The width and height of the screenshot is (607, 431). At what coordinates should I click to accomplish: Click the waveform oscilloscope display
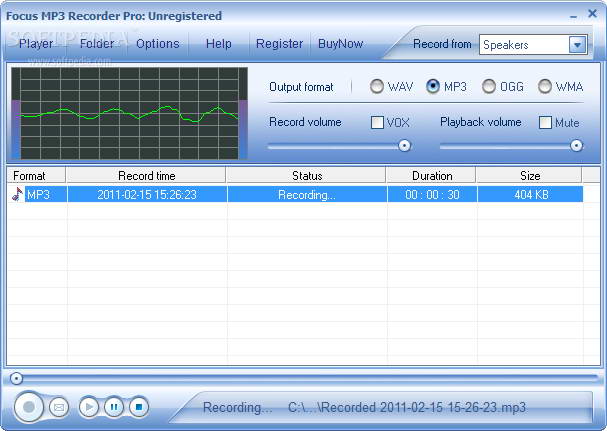point(129,113)
